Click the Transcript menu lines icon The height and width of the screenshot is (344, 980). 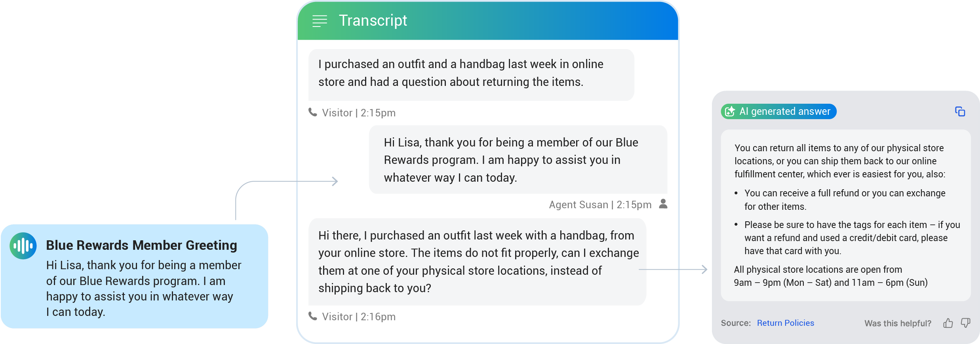point(320,21)
